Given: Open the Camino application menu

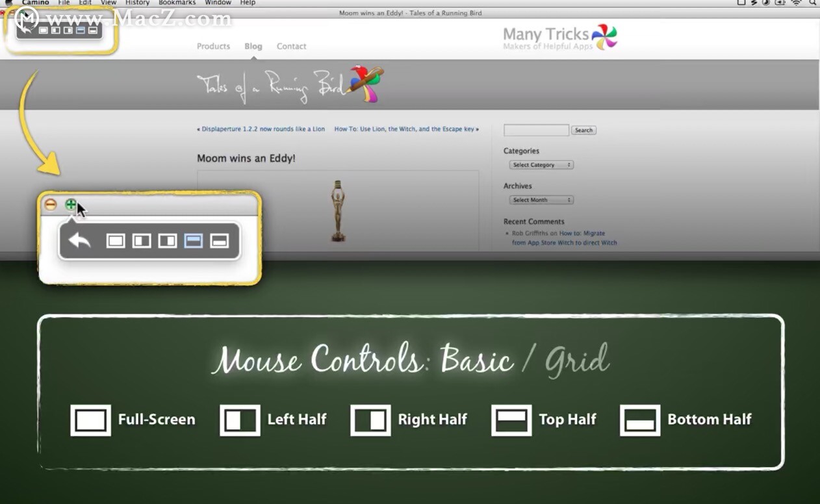Looking at the screenshot, I should pos(35,3).
